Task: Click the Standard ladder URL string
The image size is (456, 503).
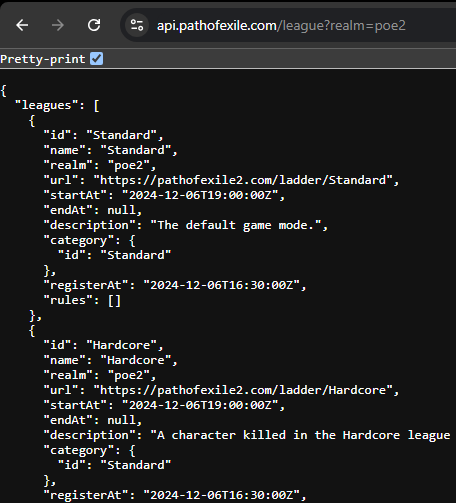Action: coord(243,180)
